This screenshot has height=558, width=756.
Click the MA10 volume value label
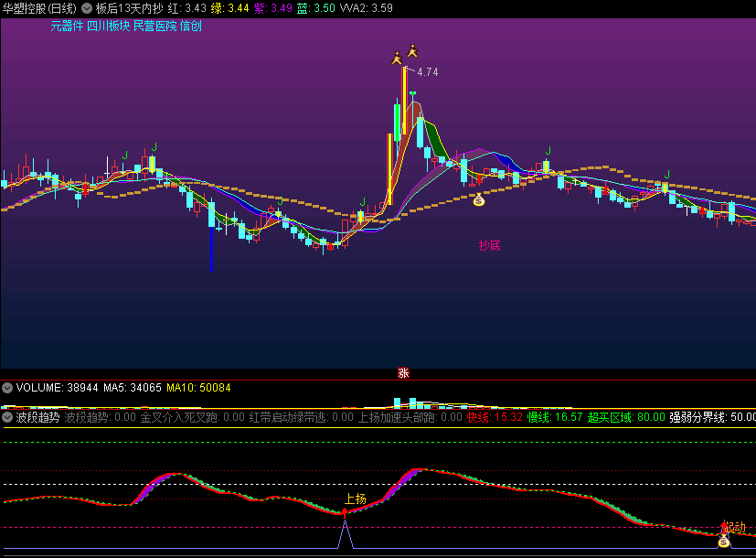(197, 388)
